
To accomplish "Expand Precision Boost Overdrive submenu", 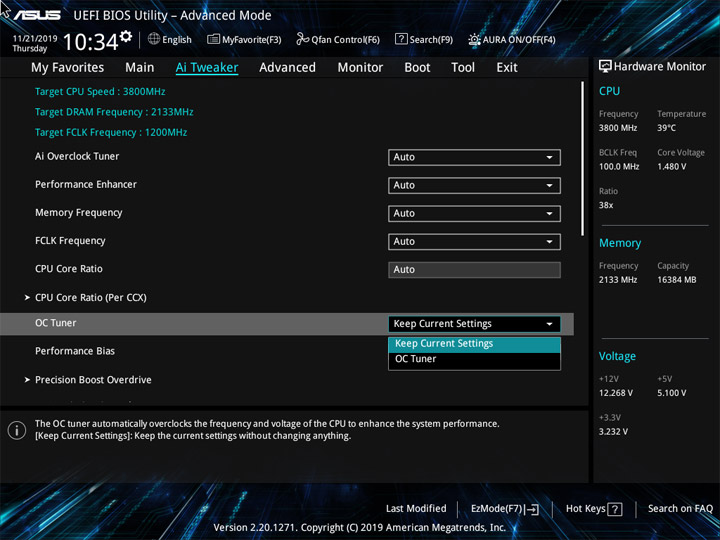I will pyautogui.click(x=88, y=380).
